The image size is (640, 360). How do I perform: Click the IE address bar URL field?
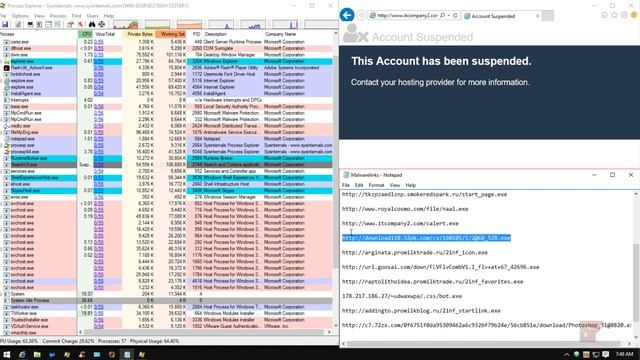(407, 16)
